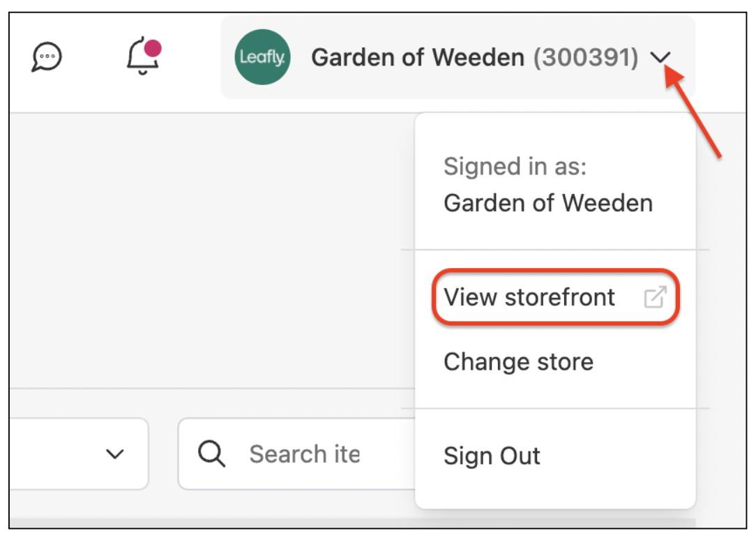Click the red rounded highlight box
Image resolution: width=756 pixels, height=540 pixels.
555,297
